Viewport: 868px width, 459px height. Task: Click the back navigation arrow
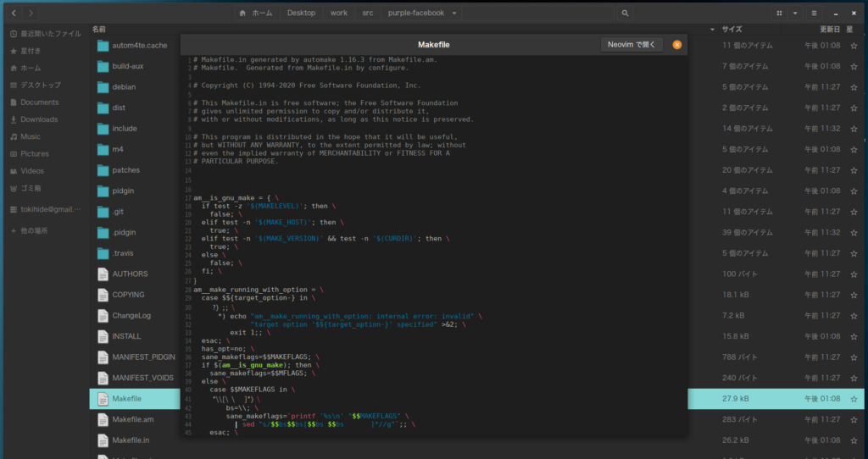pos(14,13)
